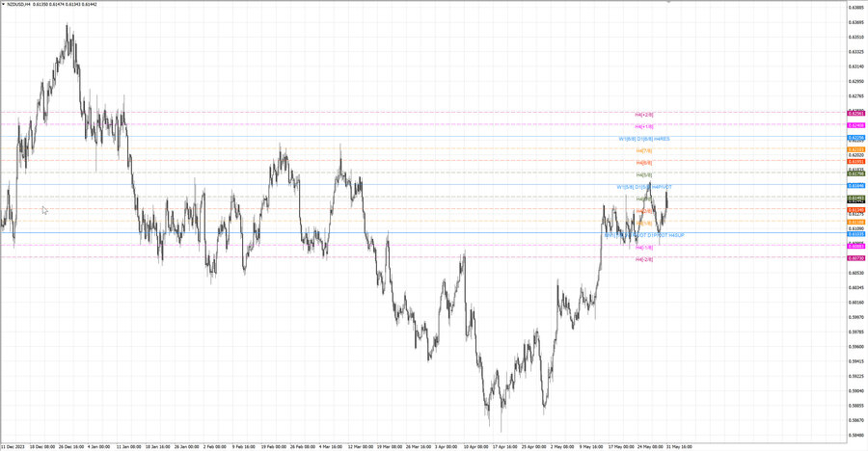Click the 0.59600 price axis label
Viewport: 868px width, 451px height.
(x=856, y=347)
